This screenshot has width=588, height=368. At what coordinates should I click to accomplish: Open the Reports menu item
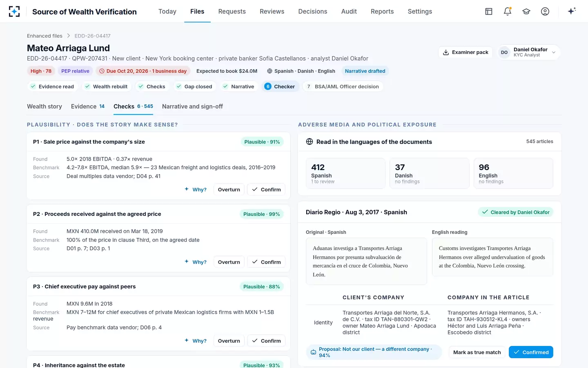click(382, 11)
